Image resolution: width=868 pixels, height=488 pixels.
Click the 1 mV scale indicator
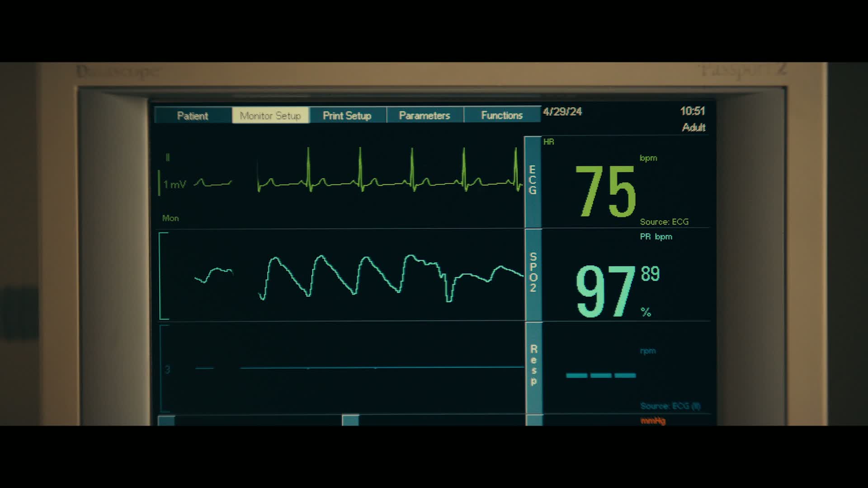(x=174, y=184)
